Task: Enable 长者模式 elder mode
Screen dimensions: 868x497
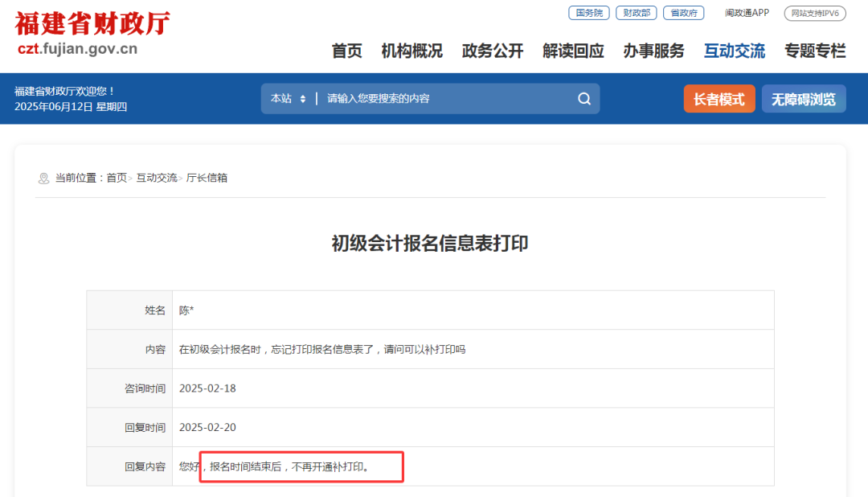Action: (719, 98)
